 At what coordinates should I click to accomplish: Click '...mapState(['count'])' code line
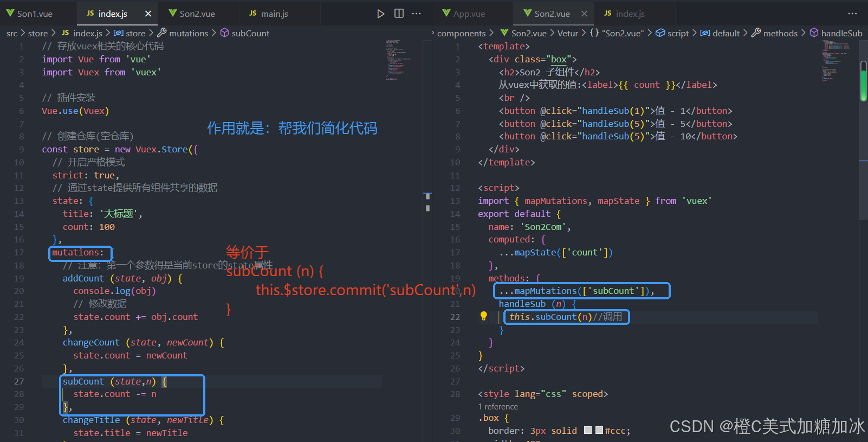556,252
